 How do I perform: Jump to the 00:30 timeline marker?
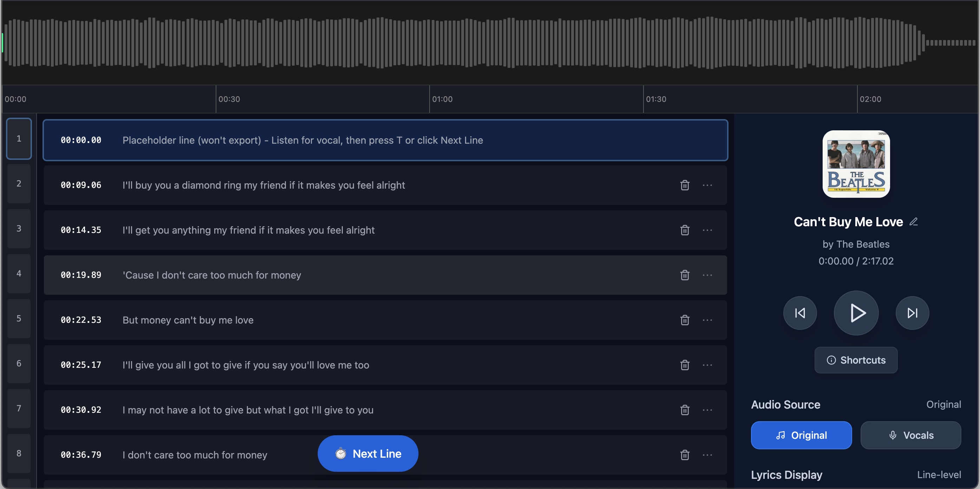[x=229, y=99]
